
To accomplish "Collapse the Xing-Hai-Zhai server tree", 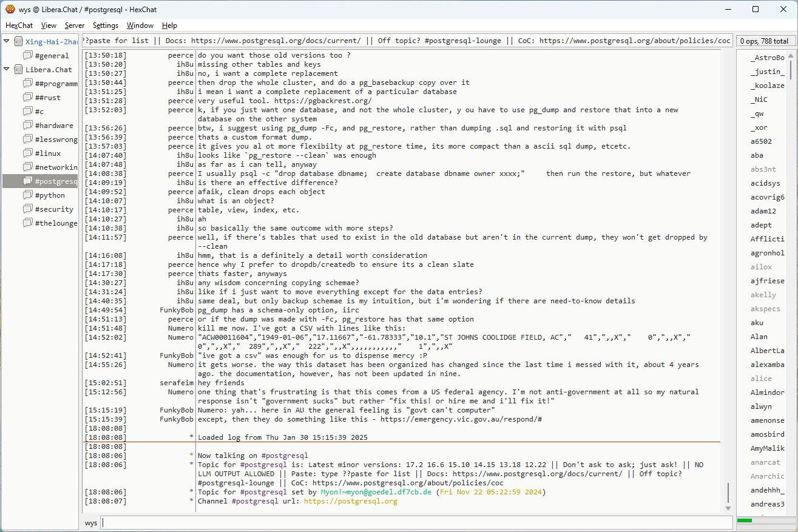I will coord(7,42).
